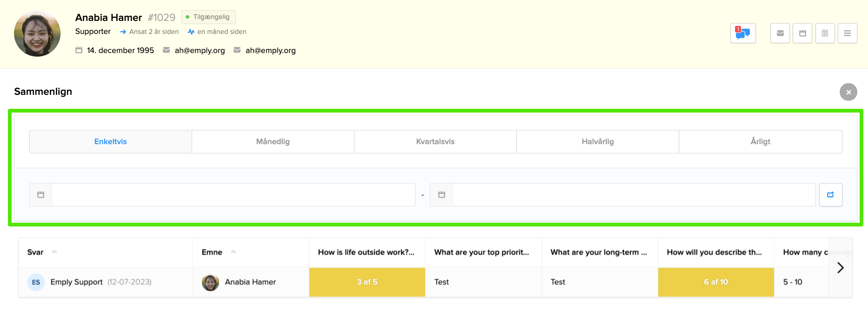Click the envelope mail icon button
The height and width of the screenshot is (319, 868).
point(780,33)
